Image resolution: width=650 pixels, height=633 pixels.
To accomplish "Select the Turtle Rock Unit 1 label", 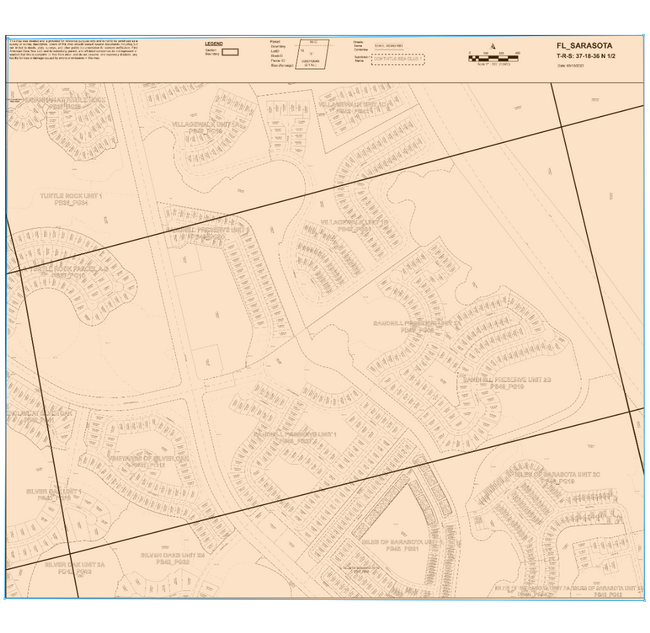I will click(71, 199).
